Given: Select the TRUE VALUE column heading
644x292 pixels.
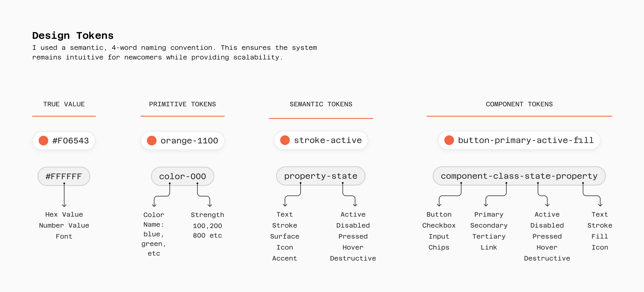Looking at the screenshot, I should 64,104.
